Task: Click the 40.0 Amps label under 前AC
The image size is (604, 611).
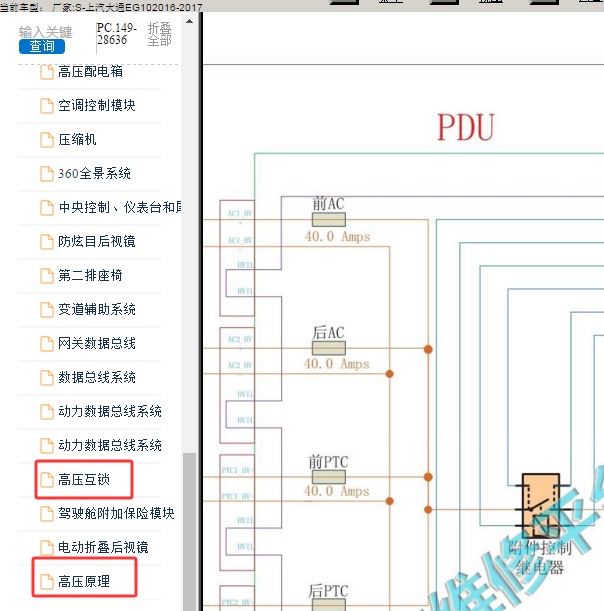Action: click(337, 237)
